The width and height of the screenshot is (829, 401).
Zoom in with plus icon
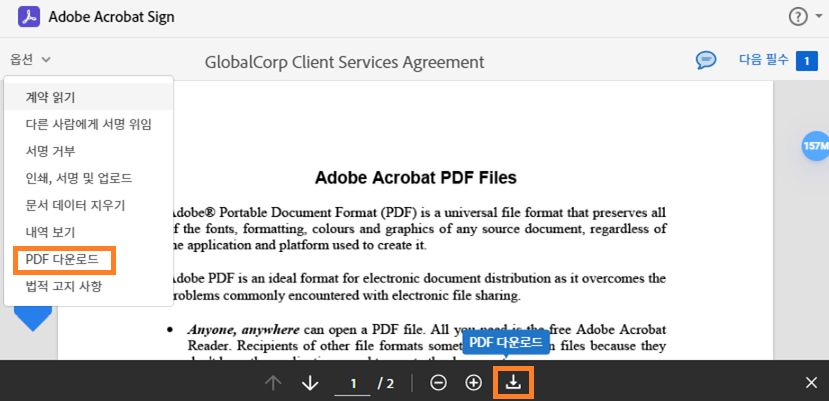pos(474,382)
